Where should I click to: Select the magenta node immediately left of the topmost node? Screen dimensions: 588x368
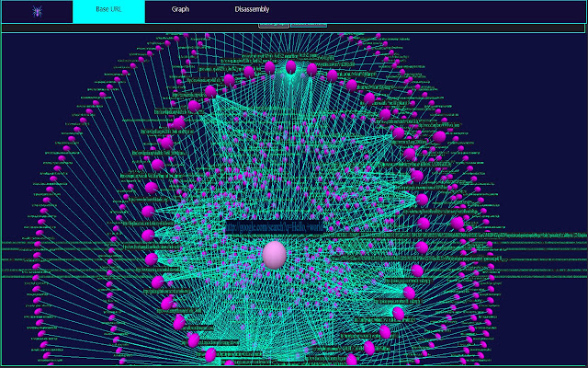point(269,67)
